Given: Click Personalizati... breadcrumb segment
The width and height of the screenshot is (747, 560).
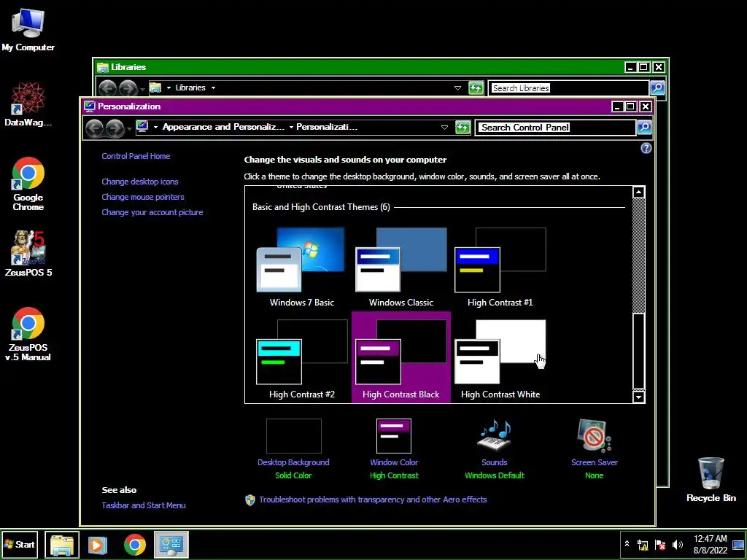Looking at the screenshot, I should point(326,127).
